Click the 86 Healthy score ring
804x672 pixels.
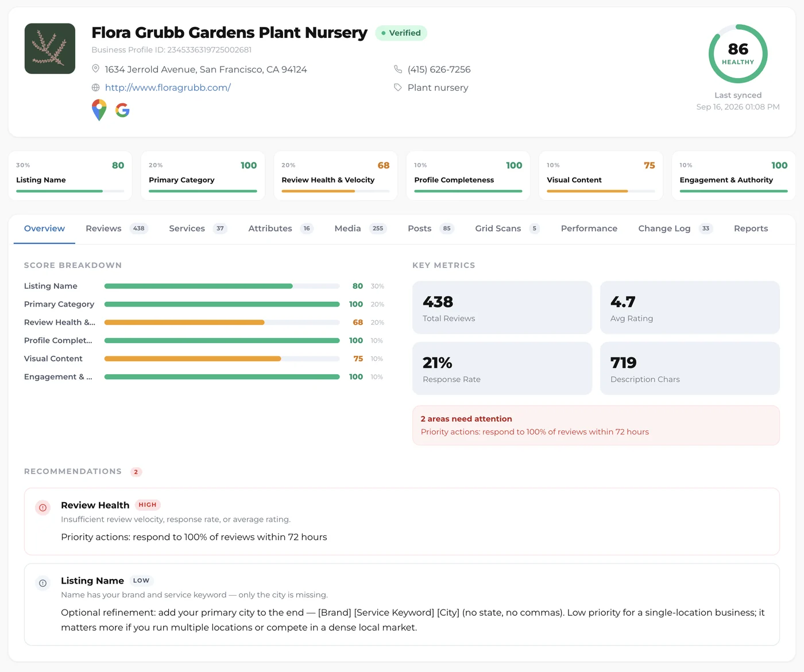tap(738, 53)
